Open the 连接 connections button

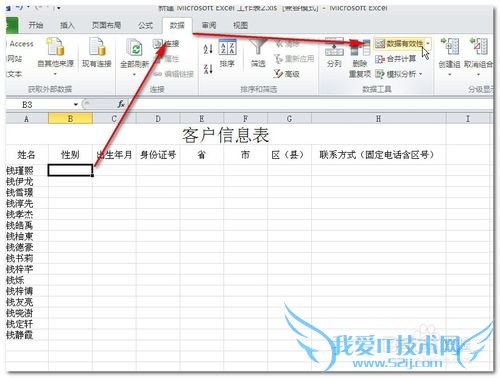click(167, 44)
